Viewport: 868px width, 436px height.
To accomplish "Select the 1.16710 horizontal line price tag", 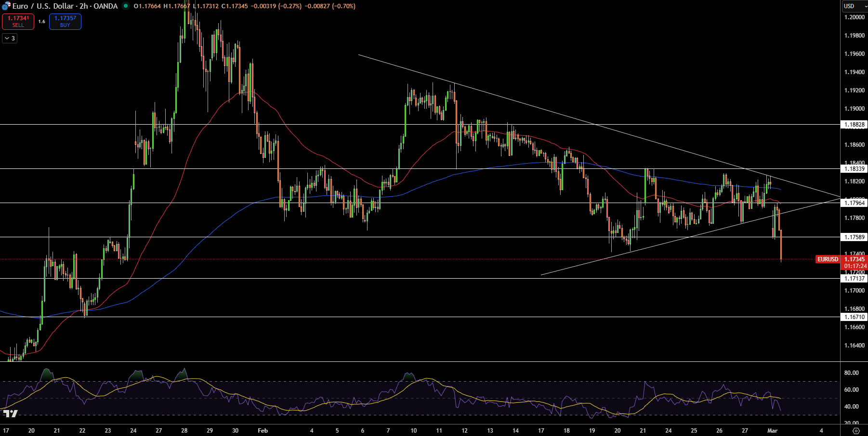I will pyautogui.click(x=855, y=317).
